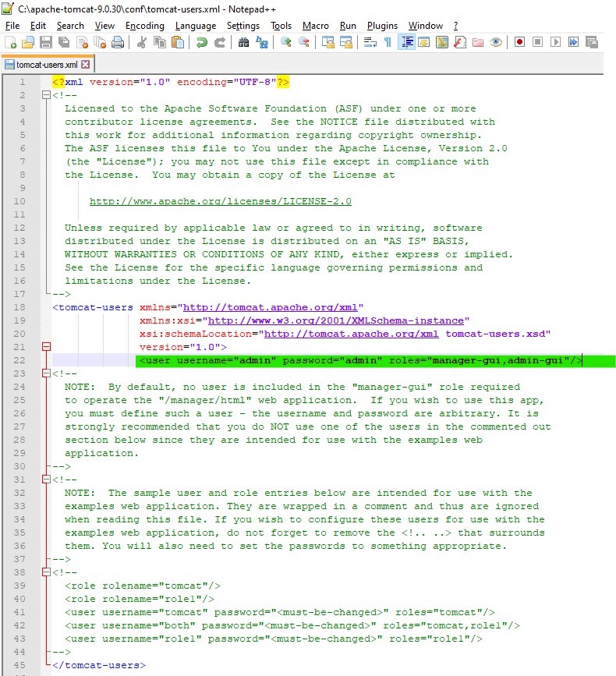
Task: Click the Copy icon in the toolbar
Action: tap(160, 42)
